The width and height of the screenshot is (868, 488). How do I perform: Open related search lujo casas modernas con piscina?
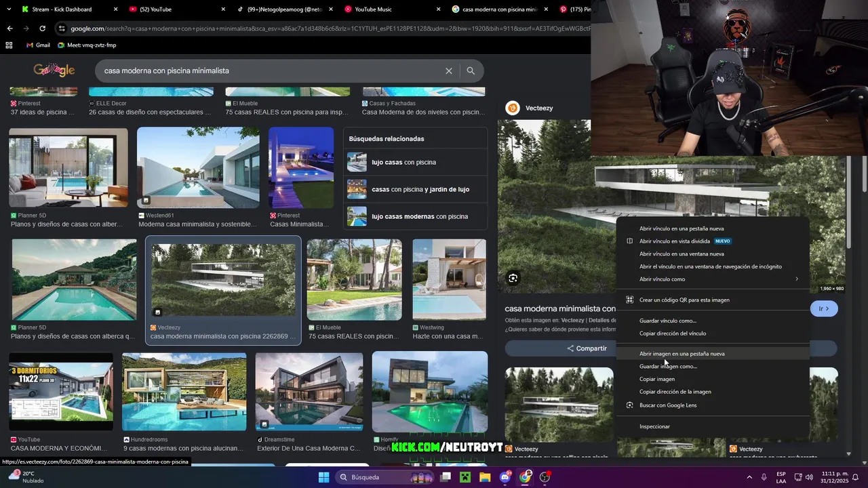click(415, 216)
